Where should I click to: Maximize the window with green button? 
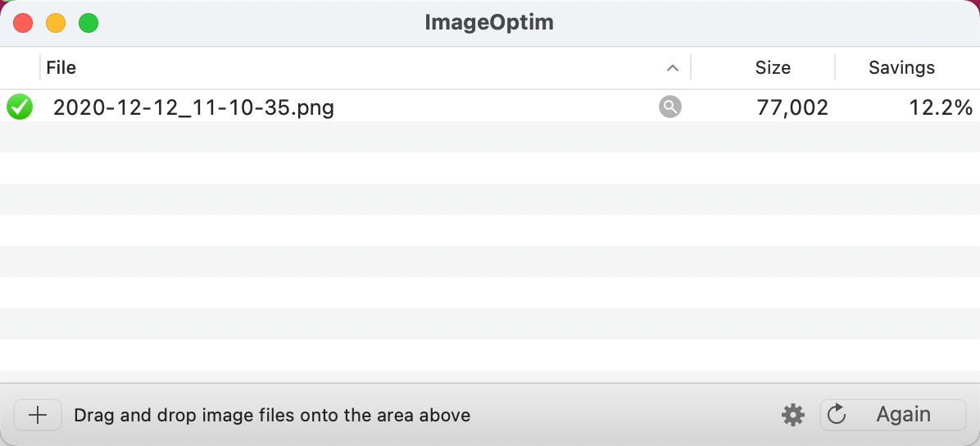point(88,23)
